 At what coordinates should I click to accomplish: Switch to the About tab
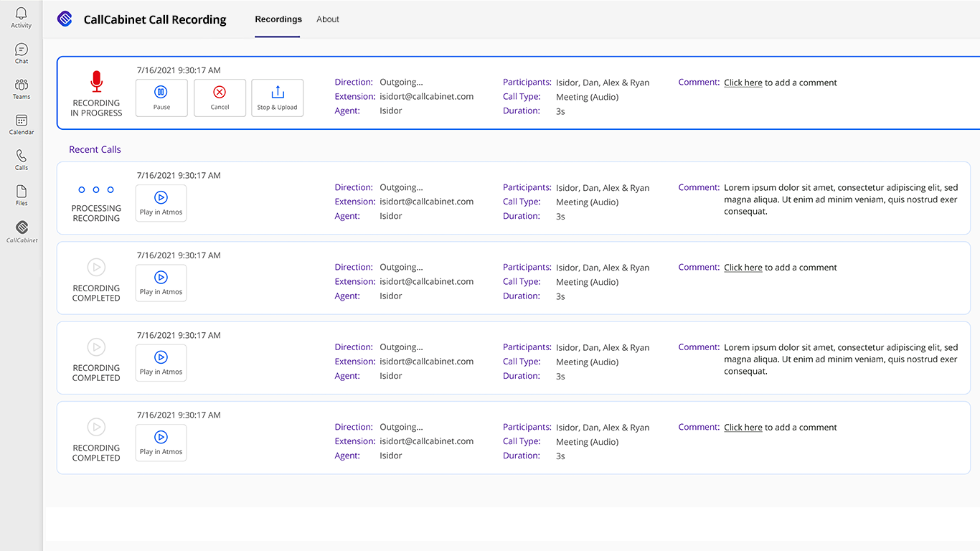click(x=328, y=19)
